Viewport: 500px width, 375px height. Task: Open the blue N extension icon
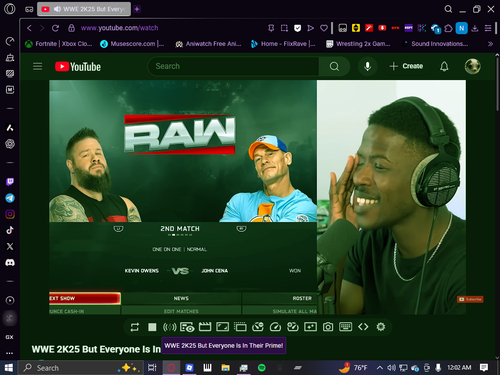tap(462, 28)
